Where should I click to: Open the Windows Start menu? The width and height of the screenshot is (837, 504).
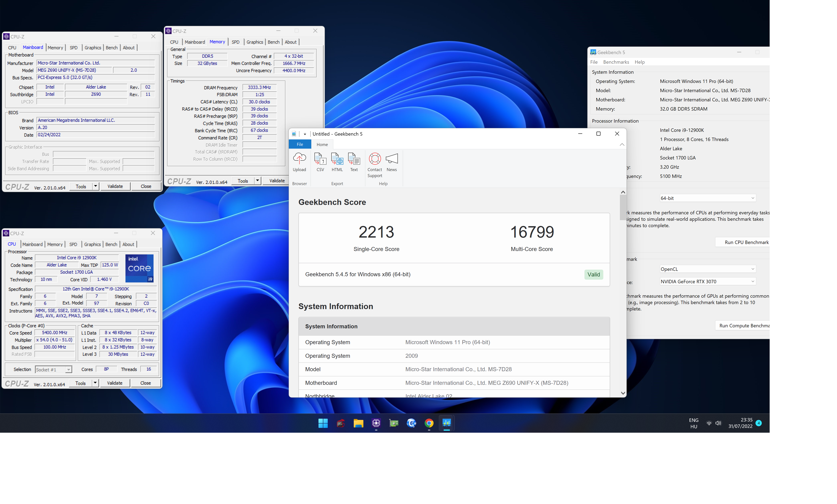323,423
